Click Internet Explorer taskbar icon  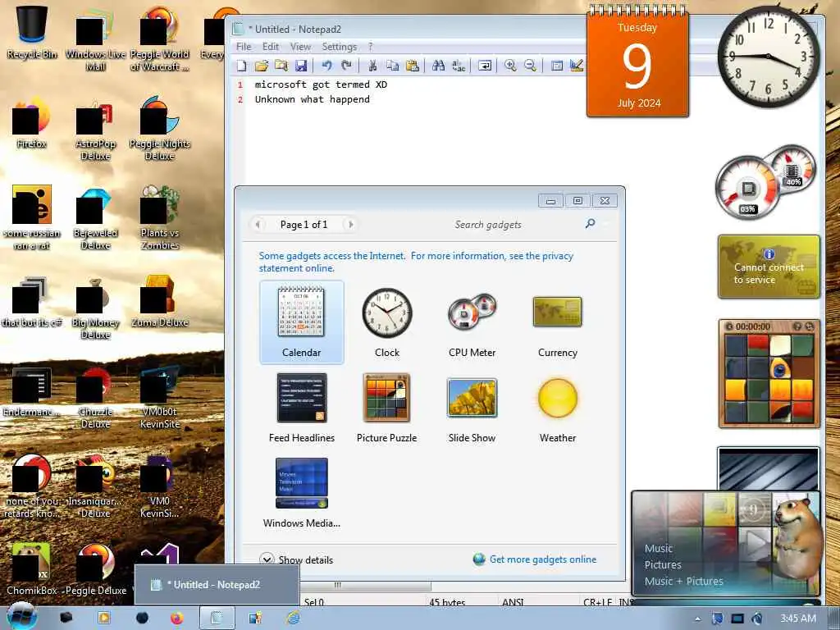(293, 618)
